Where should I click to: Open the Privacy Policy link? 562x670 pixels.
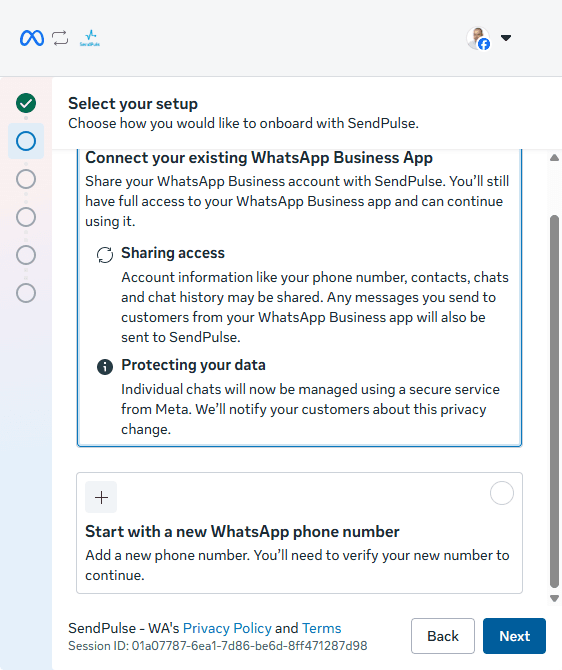[227, 628]
